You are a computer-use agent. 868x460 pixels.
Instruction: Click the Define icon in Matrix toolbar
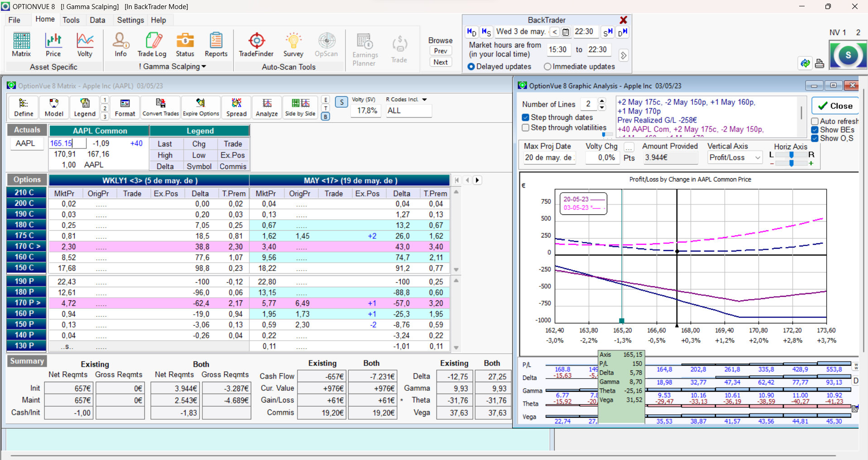pos(24,108)
